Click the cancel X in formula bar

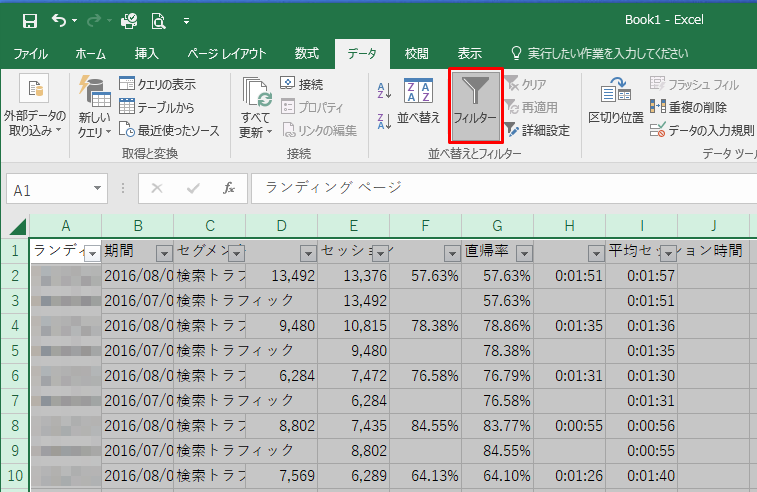tap(157, 188)
